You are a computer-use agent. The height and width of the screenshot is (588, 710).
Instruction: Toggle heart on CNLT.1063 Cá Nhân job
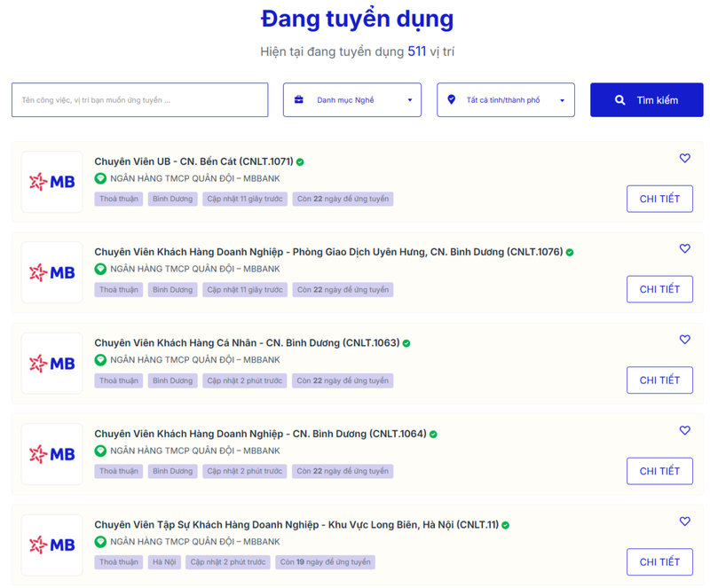pos(684,340)
